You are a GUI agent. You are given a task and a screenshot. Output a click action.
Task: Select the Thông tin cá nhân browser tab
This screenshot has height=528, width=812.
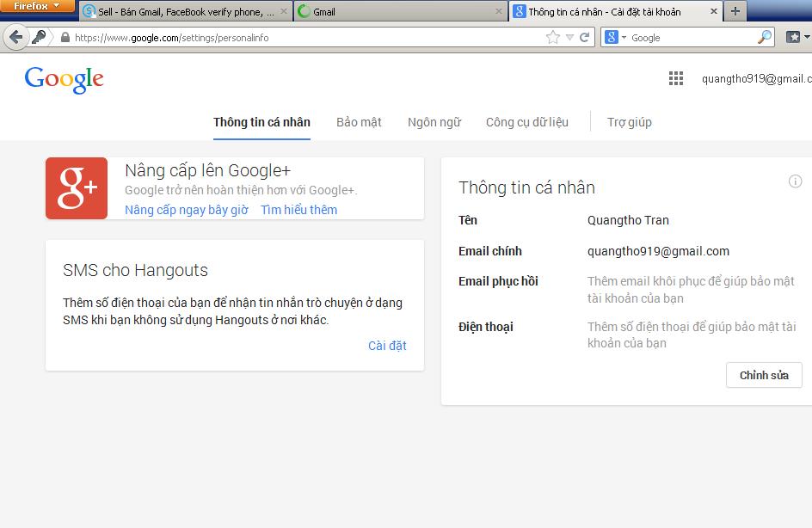(x=616, y=11)
